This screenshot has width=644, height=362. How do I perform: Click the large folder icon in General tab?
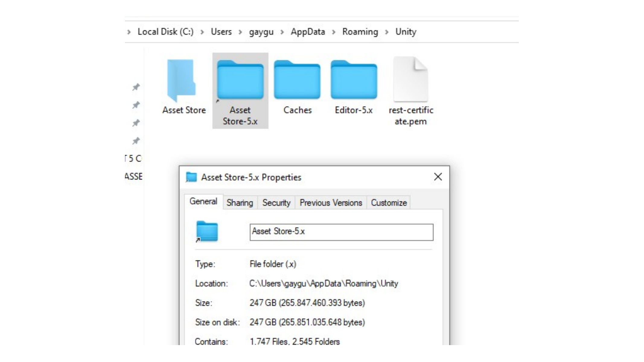(x=207, y=232)
